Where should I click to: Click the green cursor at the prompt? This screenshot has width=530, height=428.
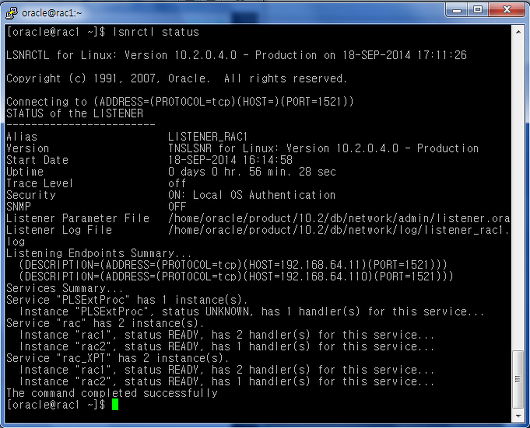click(x=115, y=404)
